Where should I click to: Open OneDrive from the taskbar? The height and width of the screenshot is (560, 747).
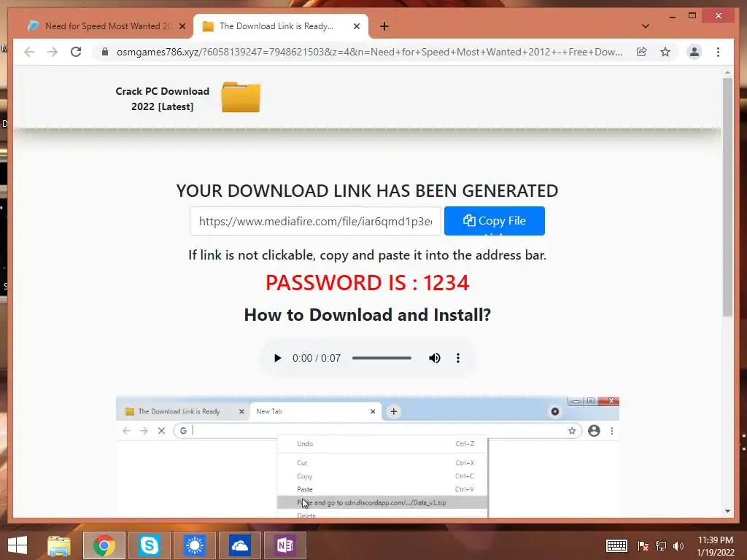tap(239, 545)
